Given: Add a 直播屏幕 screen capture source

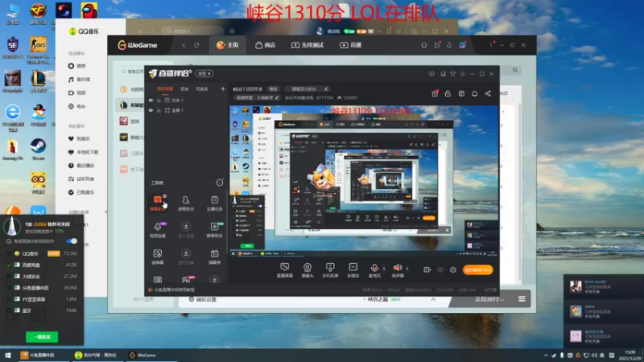Looking at the screenshot, I should (285, 270).
